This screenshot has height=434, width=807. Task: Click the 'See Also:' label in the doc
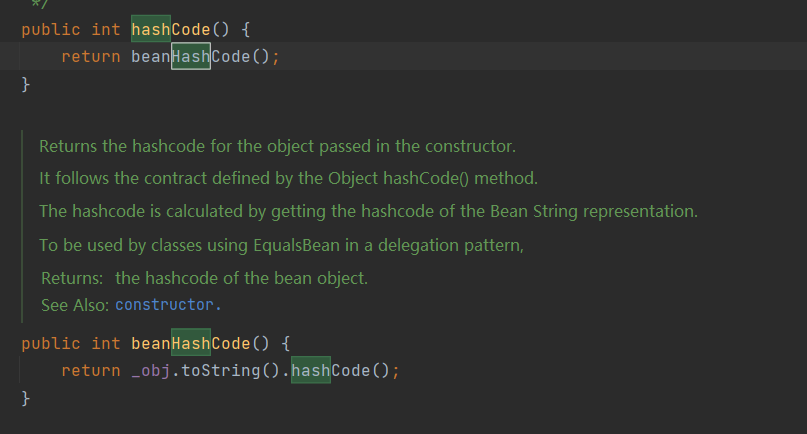point(75,304)
